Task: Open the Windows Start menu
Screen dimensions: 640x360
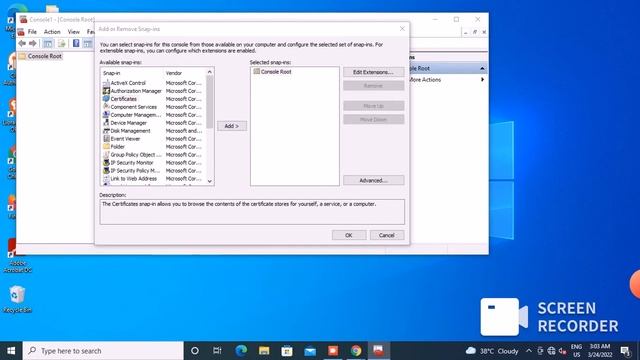Action: click(11, 351)
